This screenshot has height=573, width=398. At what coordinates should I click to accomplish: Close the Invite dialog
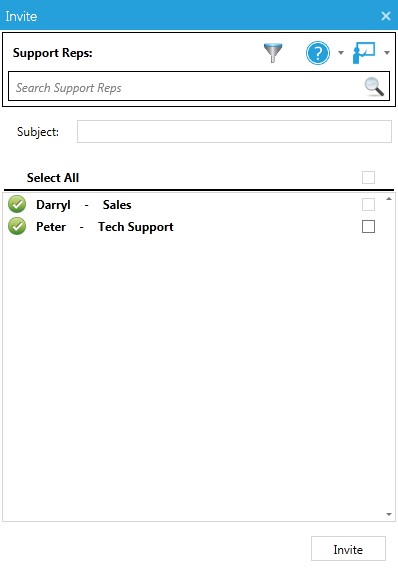coord(386,16)
